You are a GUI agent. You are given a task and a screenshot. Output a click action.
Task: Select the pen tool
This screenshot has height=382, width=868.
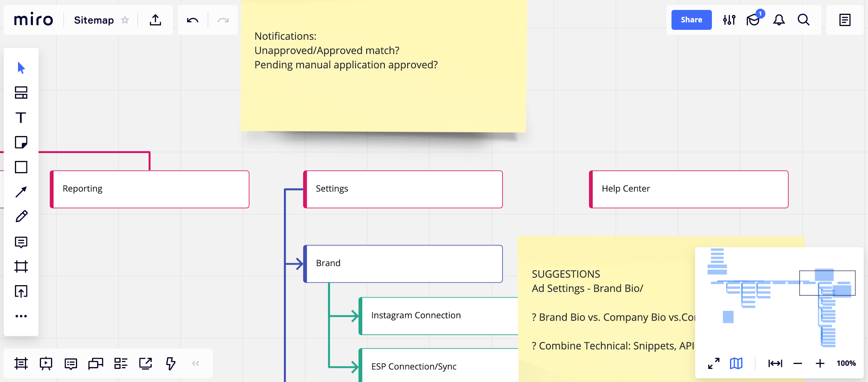(22, 216)
